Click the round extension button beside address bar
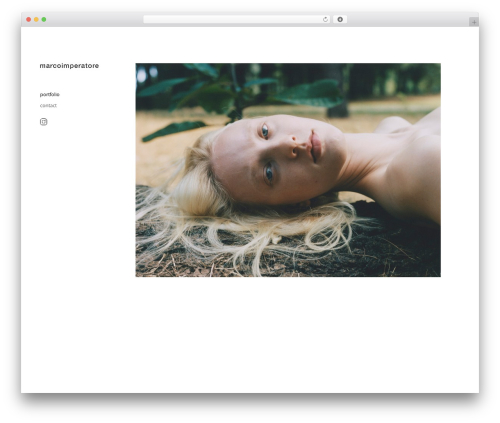The height and width of the screenshot is (423, 500). (x=340, y=20)
